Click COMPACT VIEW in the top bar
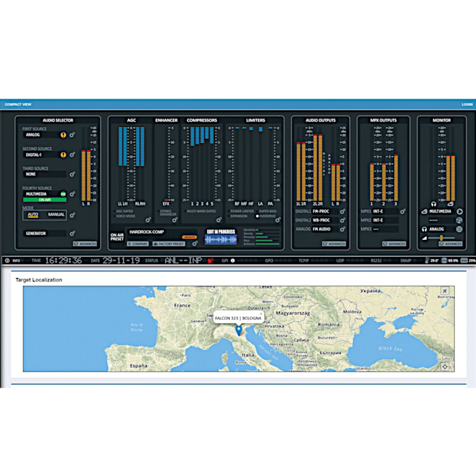 17,104
